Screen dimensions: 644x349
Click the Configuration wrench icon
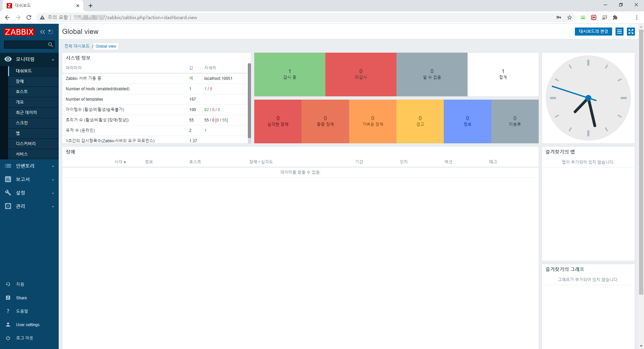click(8, 193)
